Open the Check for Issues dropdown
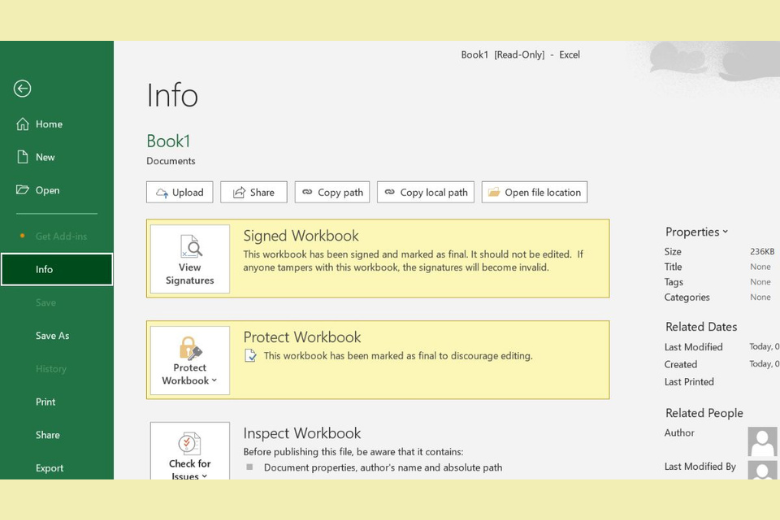Image resolution: width=780 pixels, height=520 pixels. (x=190, y=451)
